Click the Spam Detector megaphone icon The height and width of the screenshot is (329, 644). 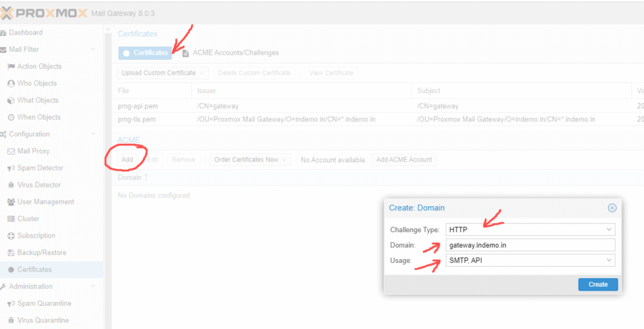(11, 168)
